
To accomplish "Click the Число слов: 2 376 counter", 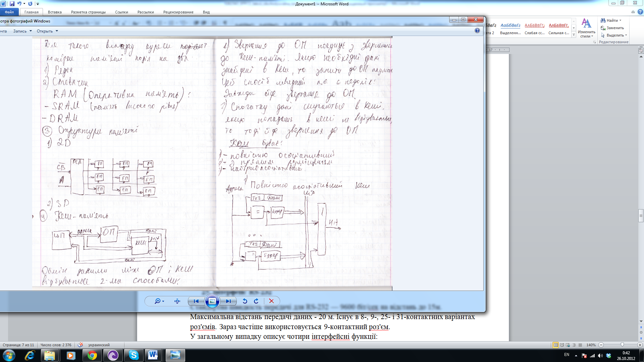I will click(56, 345).
